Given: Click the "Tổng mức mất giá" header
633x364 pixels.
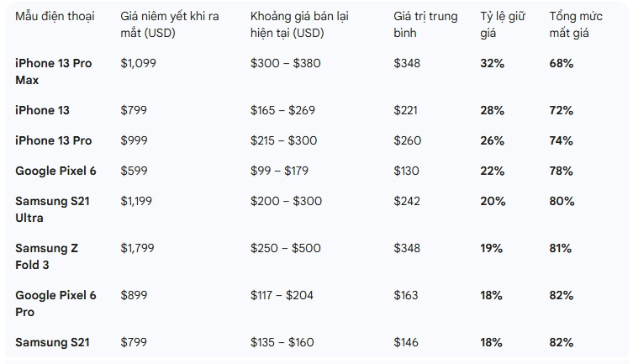Looking at the screenshot, I should click(576, 24).
